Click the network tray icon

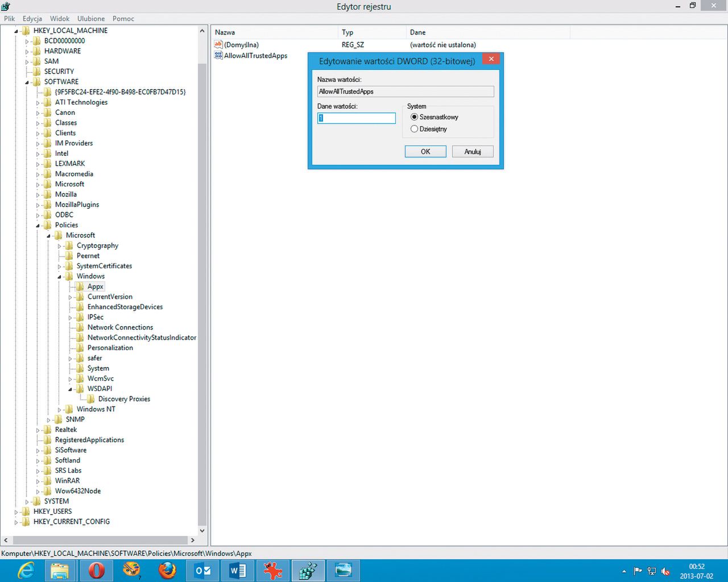click(652, 571)
